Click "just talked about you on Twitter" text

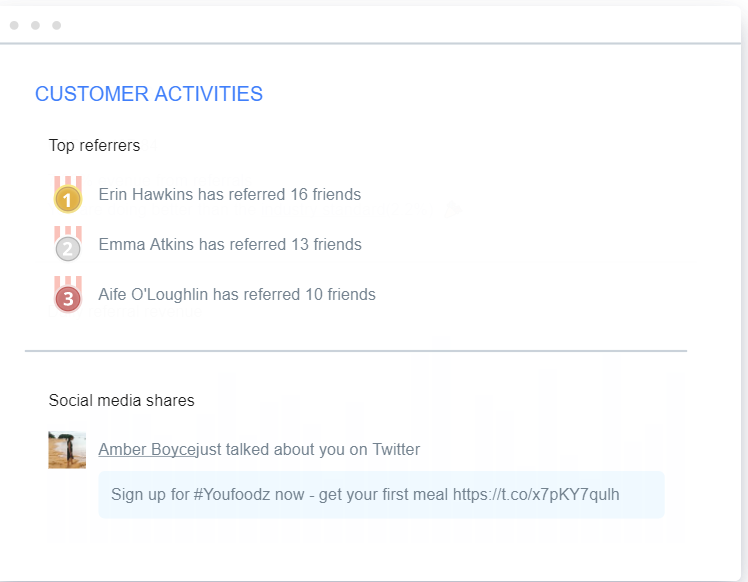coord(308,450)
